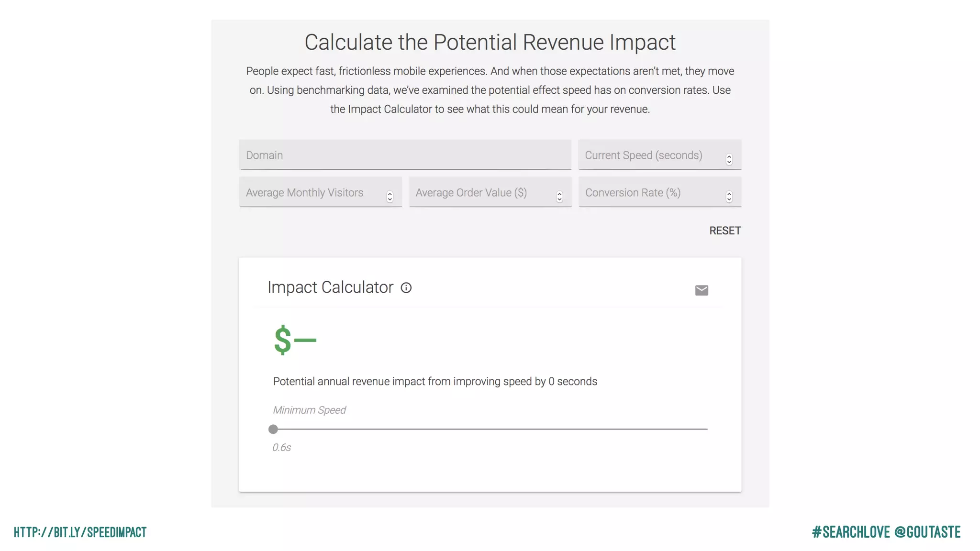Click the #SEARCHLOVE hashtag
The height and width of the screenshot is (551, 980).
pos(851,532)
